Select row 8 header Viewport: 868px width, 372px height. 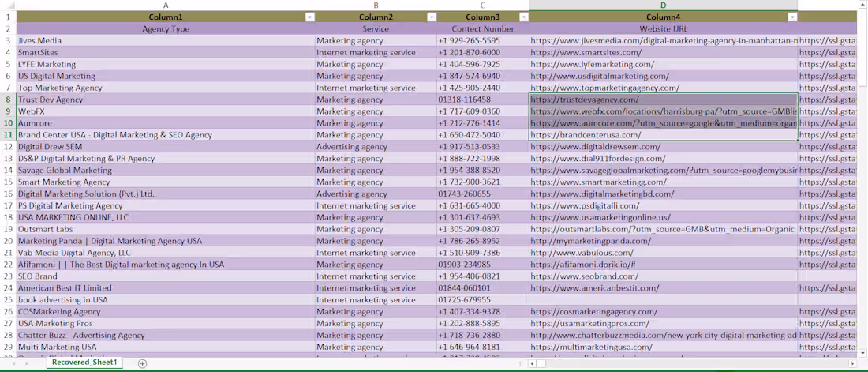[x=9, y=100]
